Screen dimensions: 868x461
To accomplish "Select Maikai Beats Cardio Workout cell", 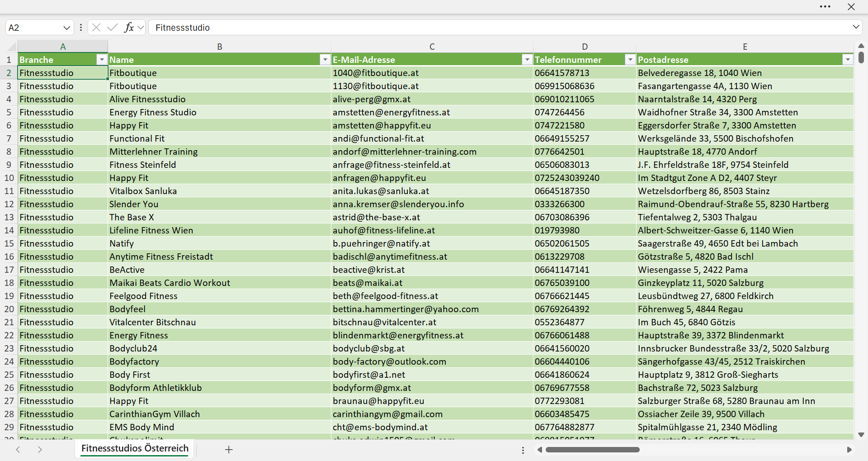I will pos(220,283).
